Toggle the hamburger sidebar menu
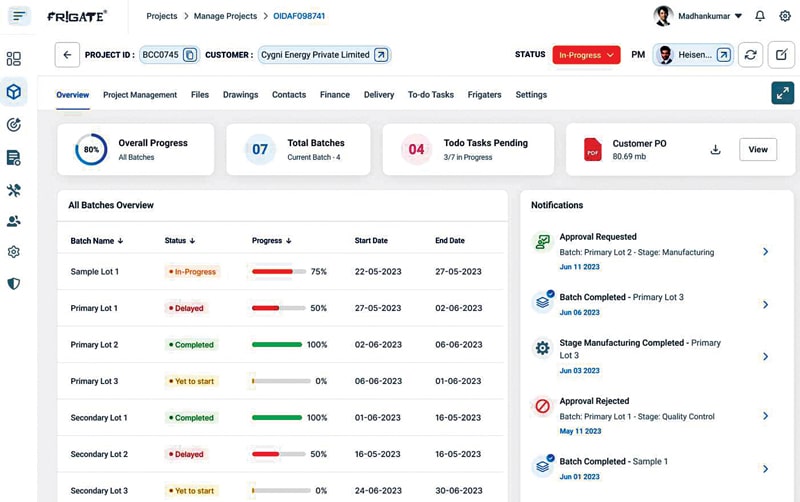800x502 pixels. click(21, 16)
